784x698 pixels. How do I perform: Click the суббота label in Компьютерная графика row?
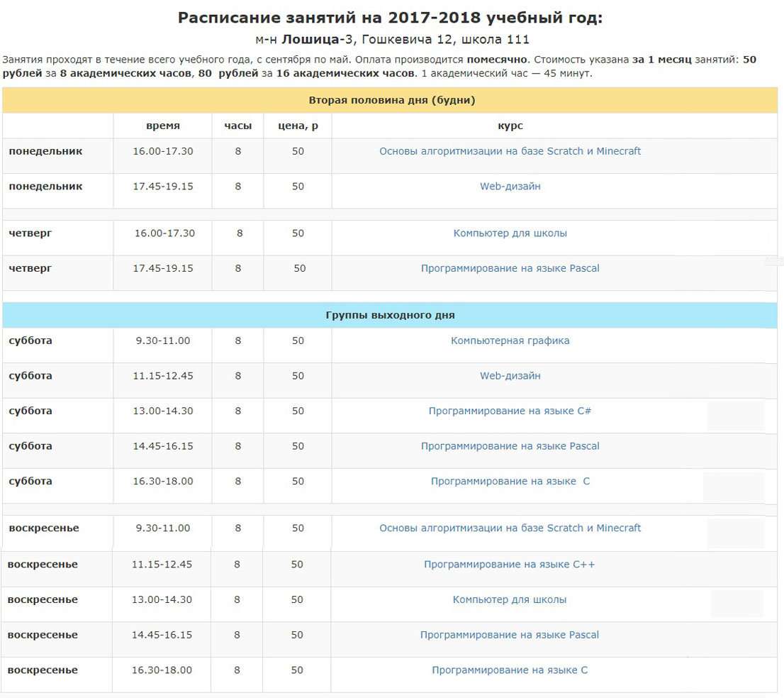point(30,340)
